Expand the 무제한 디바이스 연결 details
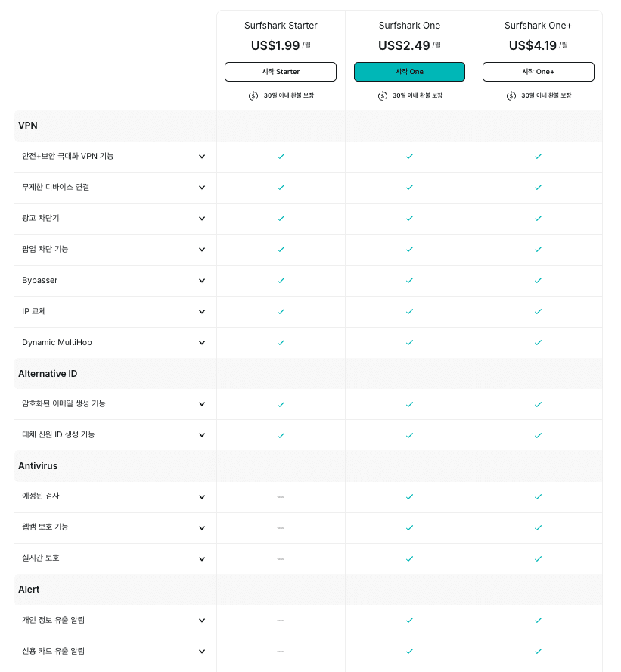621x672 pixels. point(202,188)
